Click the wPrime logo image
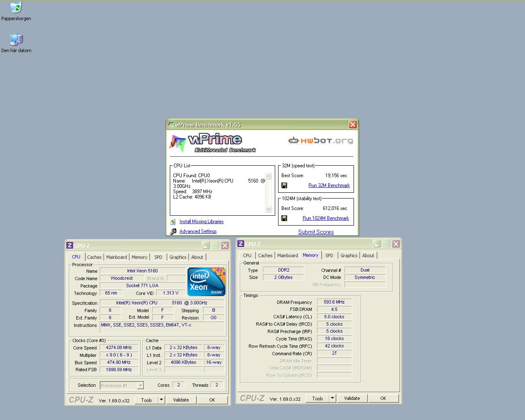525x420 pixels. coord(212,143)
